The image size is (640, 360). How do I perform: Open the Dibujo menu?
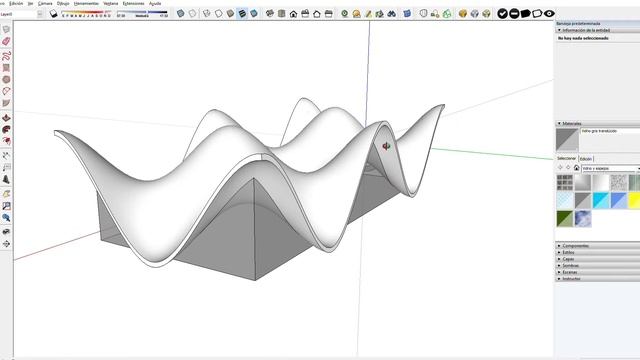click(x=63, y=3)
